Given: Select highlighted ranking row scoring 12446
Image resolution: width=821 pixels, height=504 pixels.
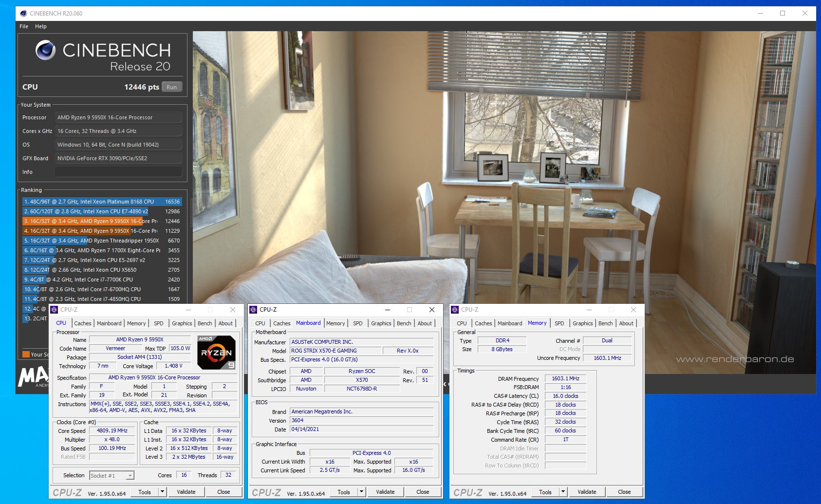Looking at the screenshot, I should 102,221.
